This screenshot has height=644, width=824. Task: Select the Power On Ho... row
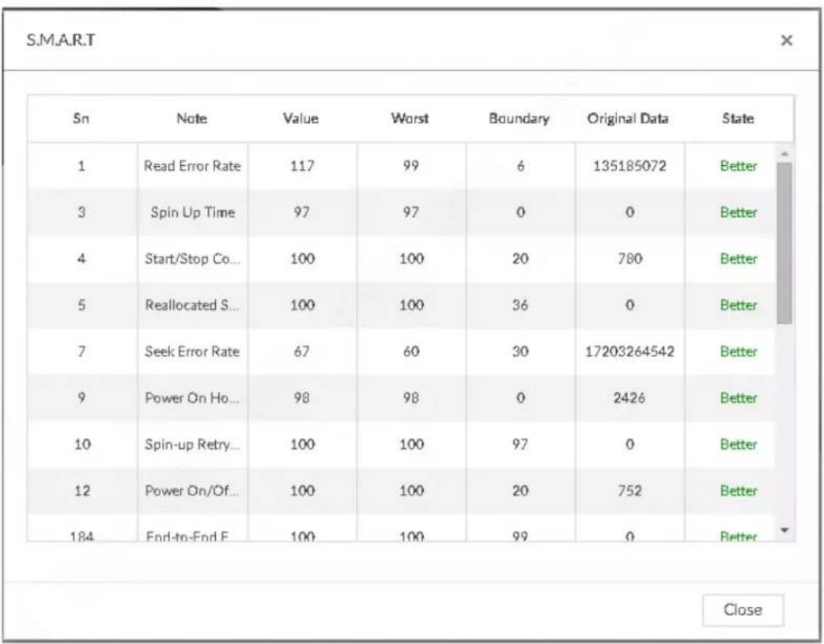tap(402, 397)
